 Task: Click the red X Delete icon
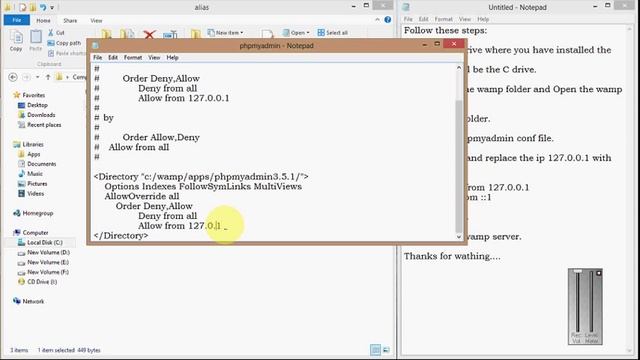coord(149,35)
